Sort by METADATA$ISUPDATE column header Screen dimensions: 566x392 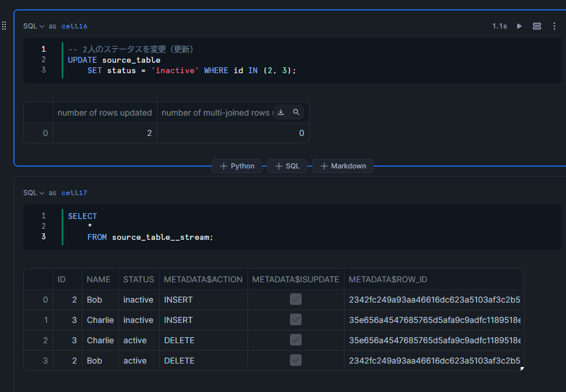[x=296, y=279]
